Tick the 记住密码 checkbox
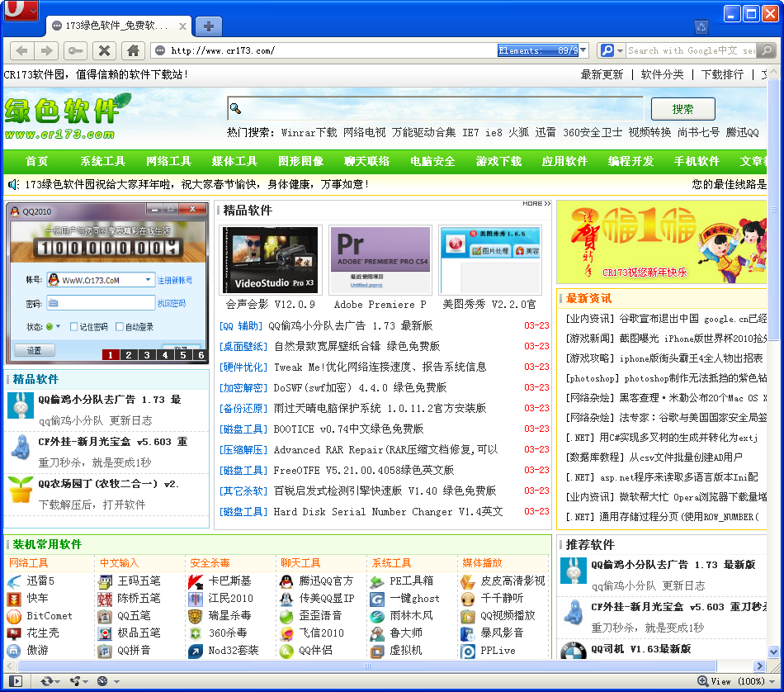The image size is (784, 692). (x=74, y=327)
